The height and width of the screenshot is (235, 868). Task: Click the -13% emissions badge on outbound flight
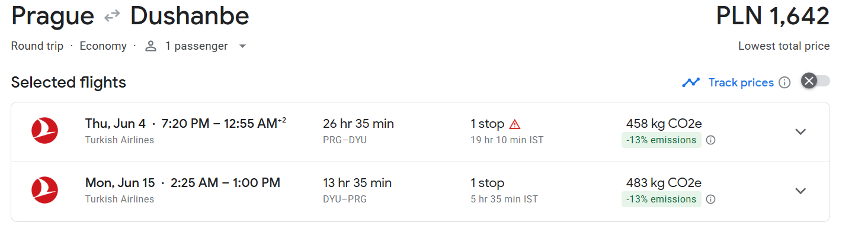(661, 140)
